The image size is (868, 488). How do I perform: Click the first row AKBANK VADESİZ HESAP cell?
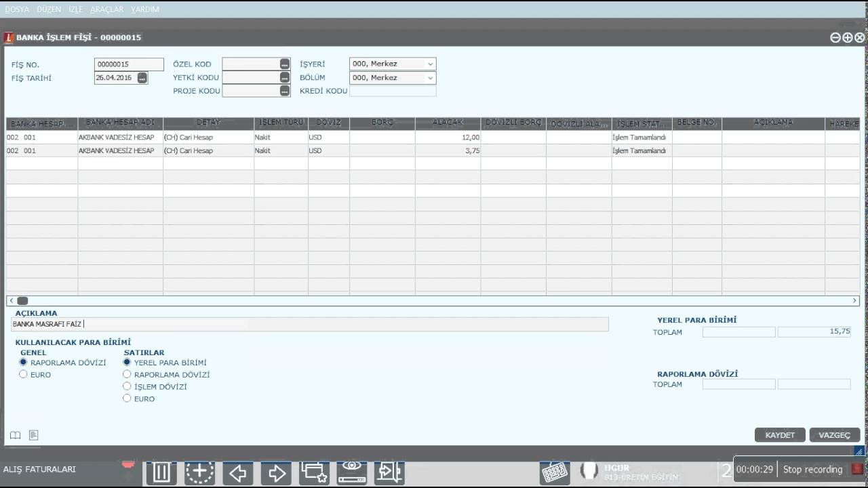coord(121,137)
